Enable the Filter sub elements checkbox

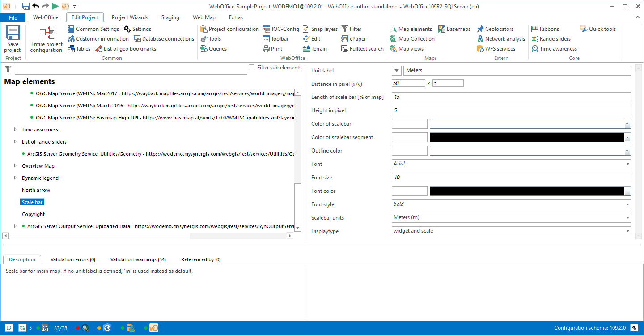pyautogui.click(x=252, y=68)
